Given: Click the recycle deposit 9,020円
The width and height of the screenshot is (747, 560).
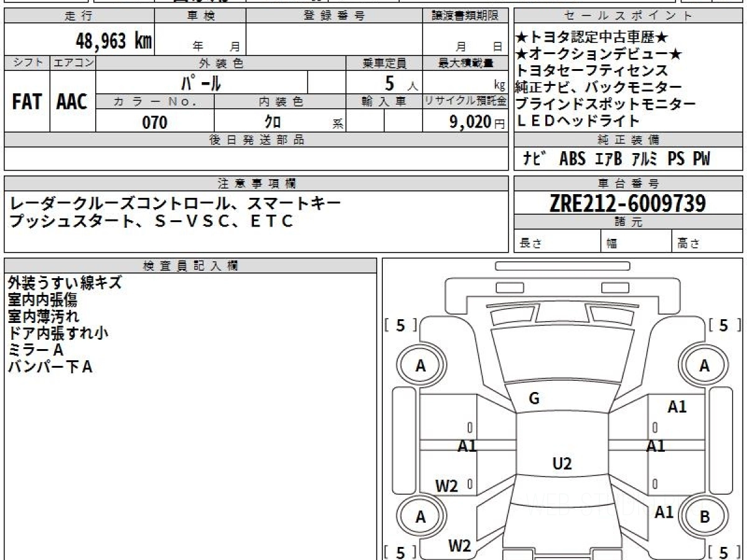Looking at the screenshot, I should [477, 122].
